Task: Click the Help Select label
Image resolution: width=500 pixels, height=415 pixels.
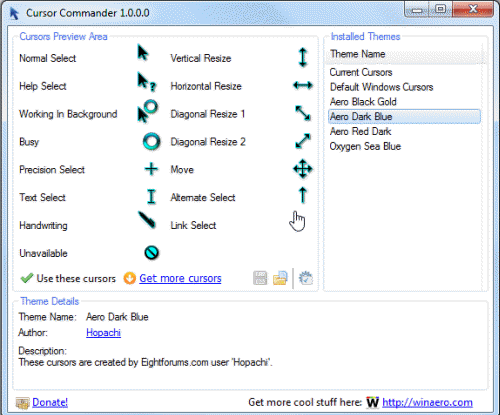Action: 43,86
